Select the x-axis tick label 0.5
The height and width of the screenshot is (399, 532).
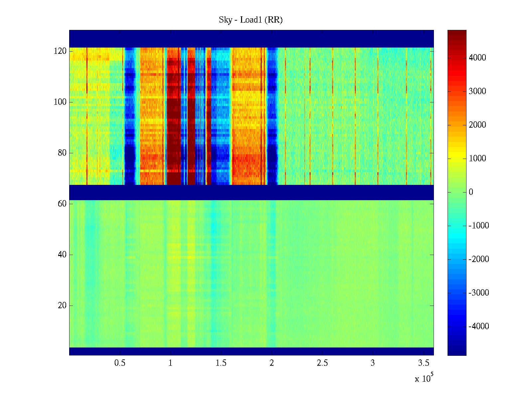pos(120,363)
